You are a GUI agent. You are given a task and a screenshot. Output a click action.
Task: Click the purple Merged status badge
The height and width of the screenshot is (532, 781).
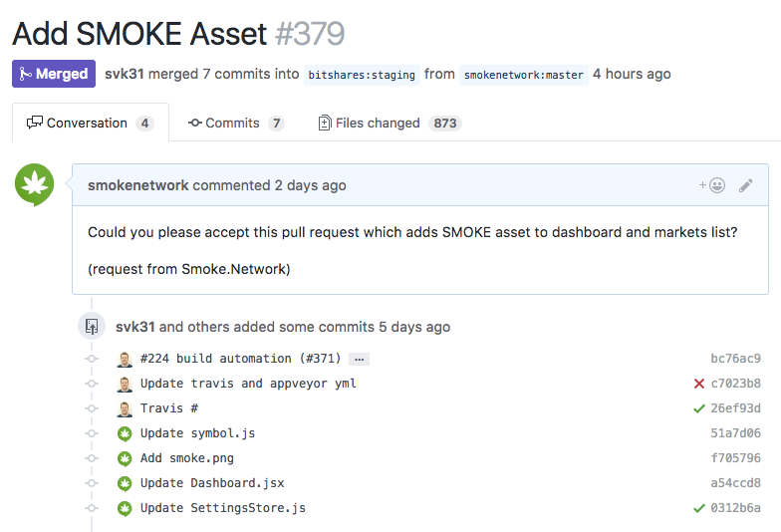click(x=54, y=74)
